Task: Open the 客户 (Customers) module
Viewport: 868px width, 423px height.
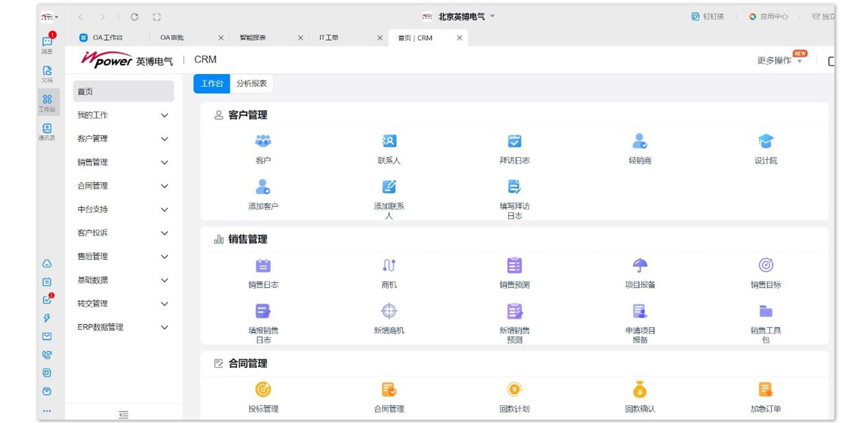Action: click(x=263, y=149)
